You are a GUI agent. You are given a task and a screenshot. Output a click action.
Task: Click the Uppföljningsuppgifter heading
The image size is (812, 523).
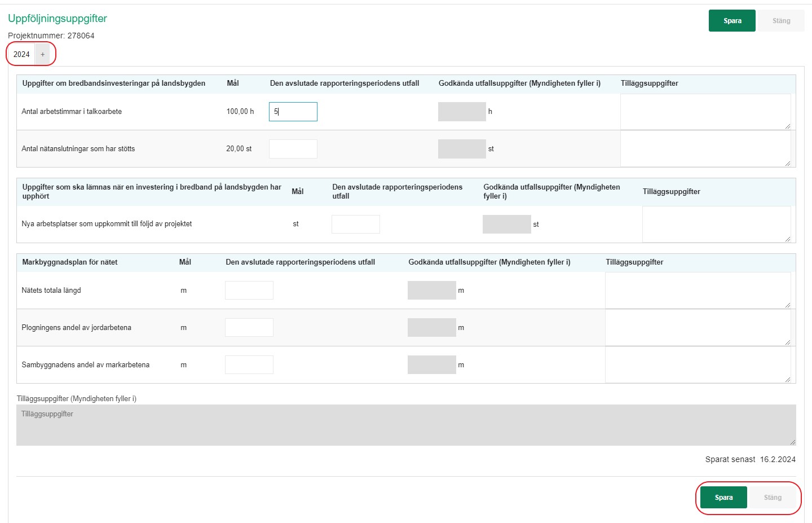[x=58, y=18]
